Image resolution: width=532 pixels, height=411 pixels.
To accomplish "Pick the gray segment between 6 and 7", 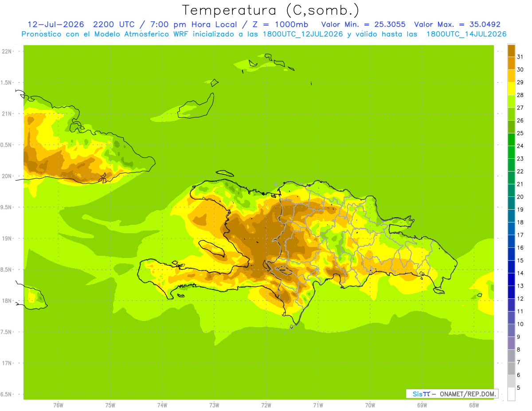I will tap(511, 368).
